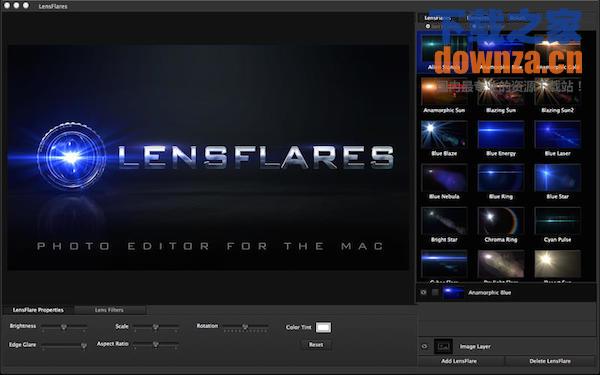The width and height of the screenshot is (600, 375).
Task: Apply the Blue Nebula lens flare
Action: (x=444, y=178)
